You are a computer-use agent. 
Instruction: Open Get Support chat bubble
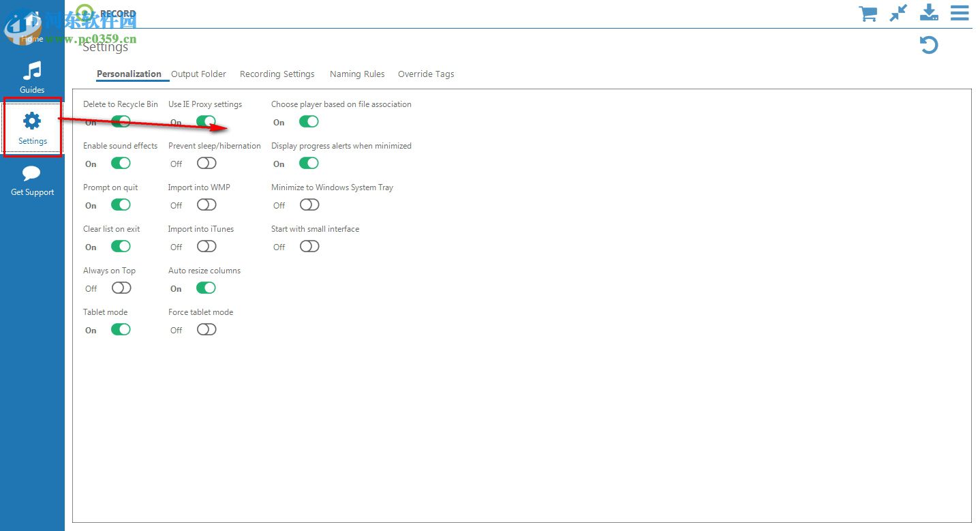coord(32,181)
